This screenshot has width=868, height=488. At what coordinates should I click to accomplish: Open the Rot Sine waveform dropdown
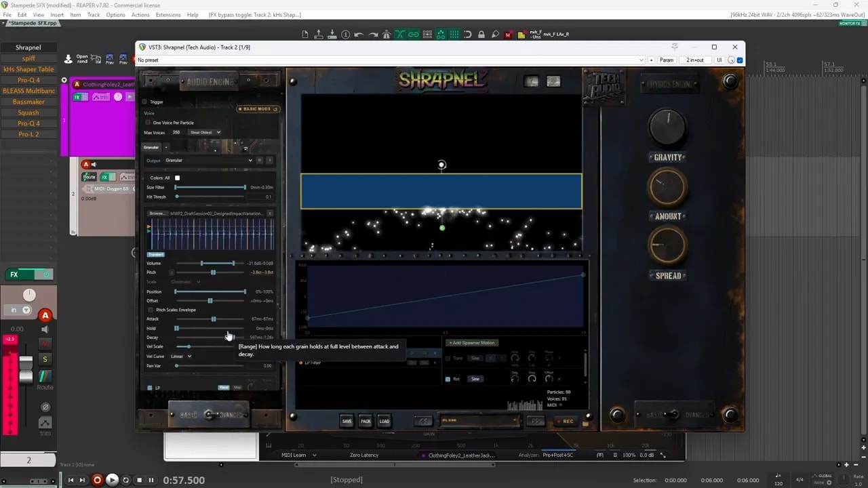coord(475,379)
